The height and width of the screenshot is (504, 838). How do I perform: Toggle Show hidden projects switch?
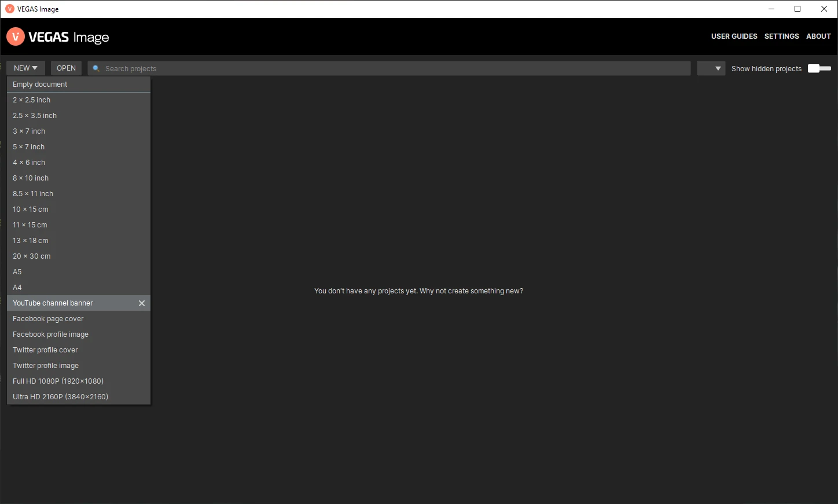[x=819, y=68]
